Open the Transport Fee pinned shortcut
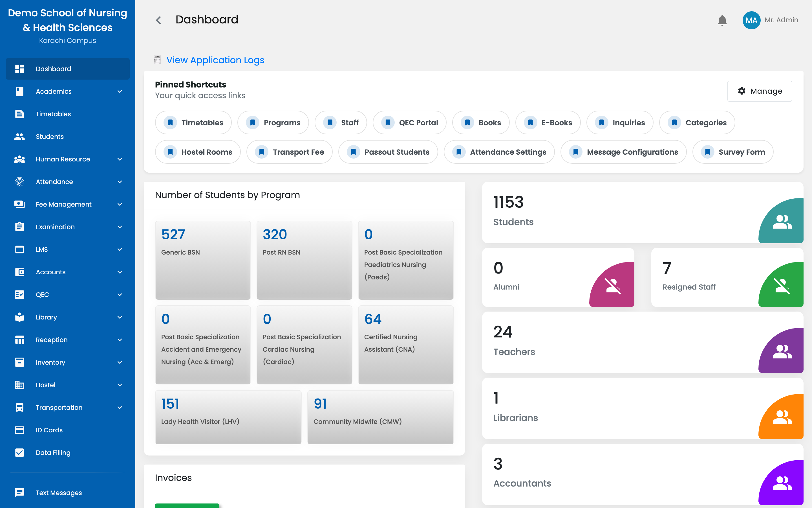Screen dimensions: 812x508 [290, 152]
